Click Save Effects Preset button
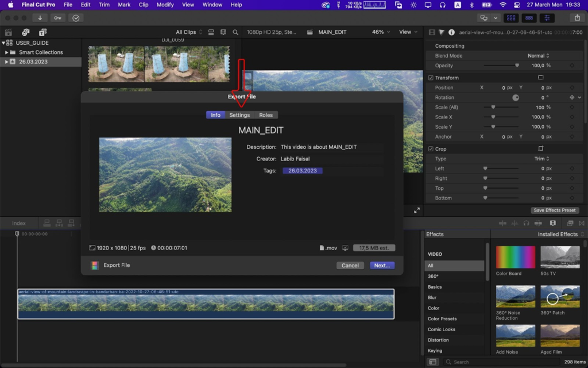 coord(555,210)
